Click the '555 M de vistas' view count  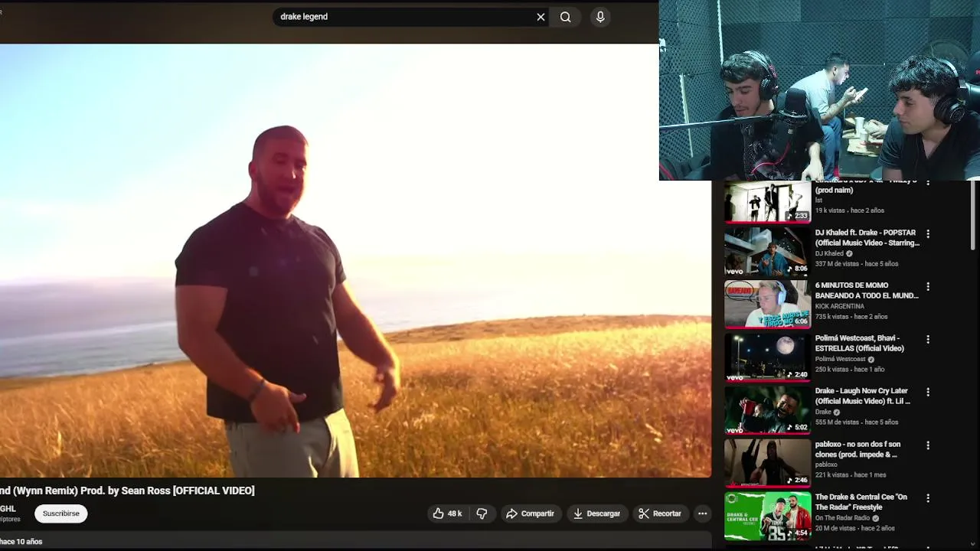837,422
